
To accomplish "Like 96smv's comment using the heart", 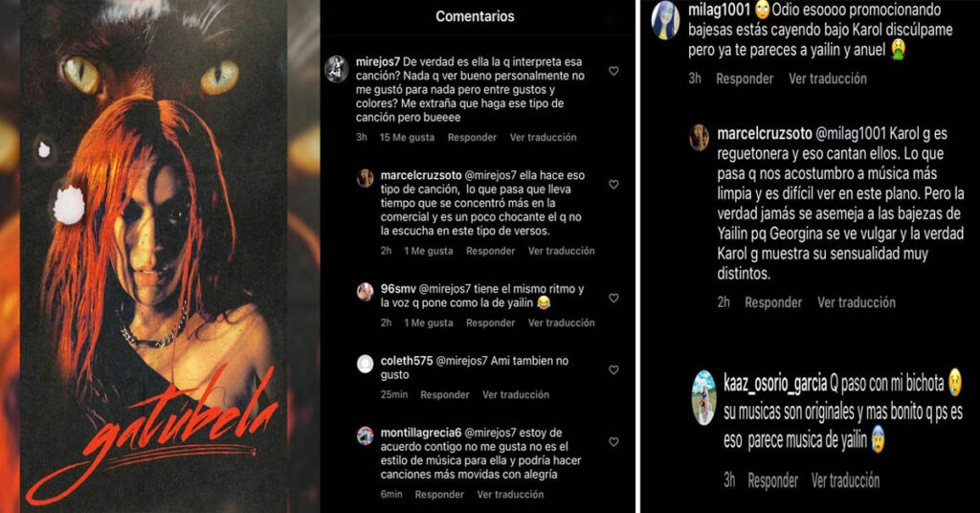I will click(613, 298).
